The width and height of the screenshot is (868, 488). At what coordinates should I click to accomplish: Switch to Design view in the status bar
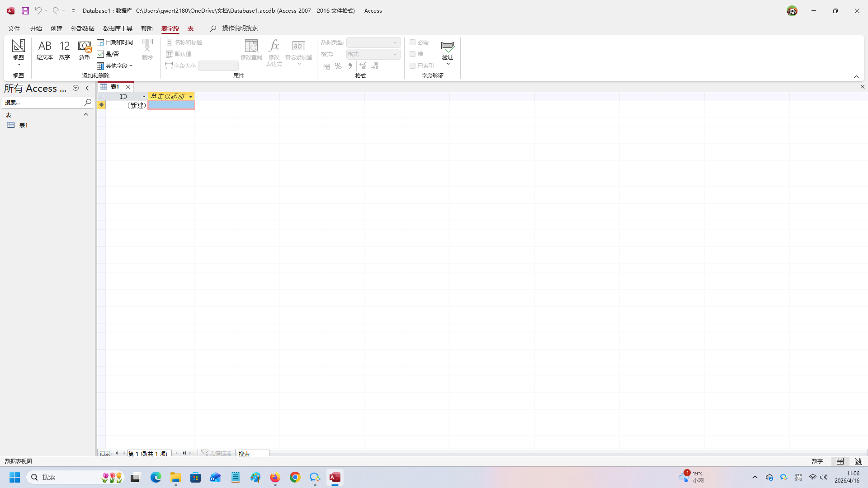click(x=858, y=461)
